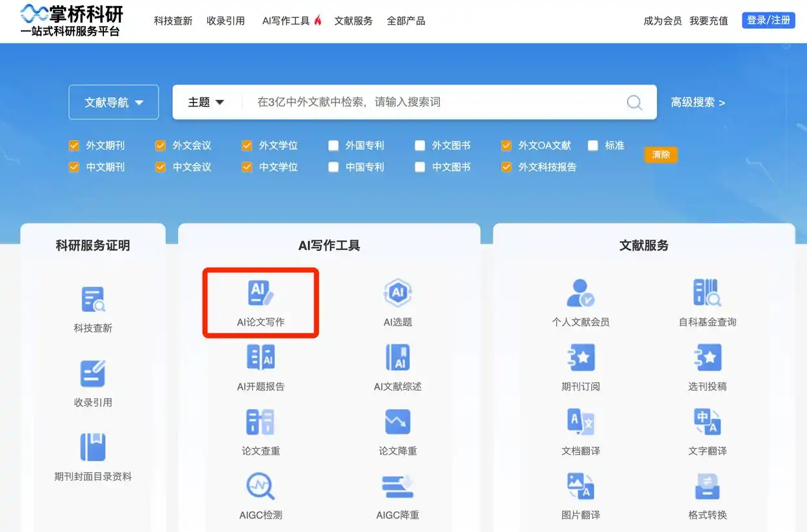Screen dimensions: 807x532
Task: Enable the 外国专利 checkbox
Action: (333, 146)
